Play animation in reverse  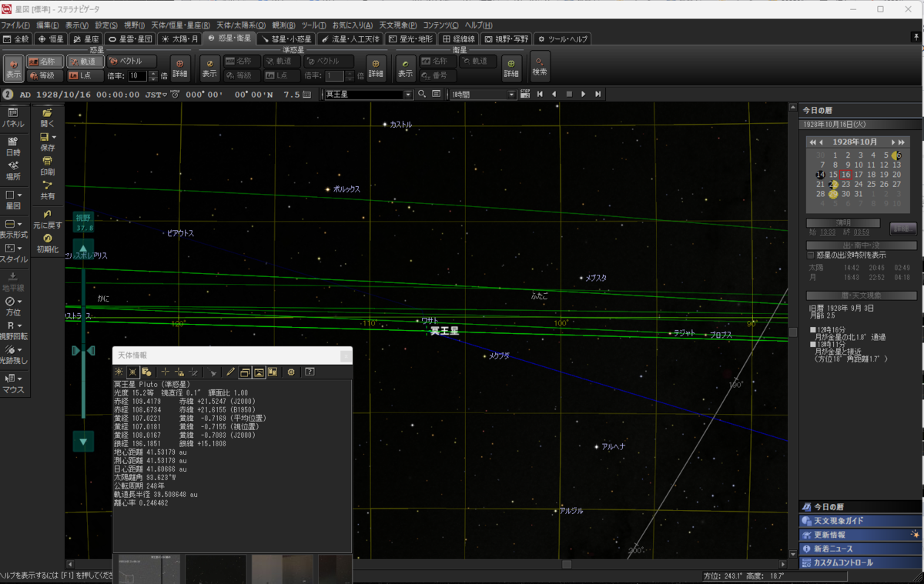pos(554,95)
